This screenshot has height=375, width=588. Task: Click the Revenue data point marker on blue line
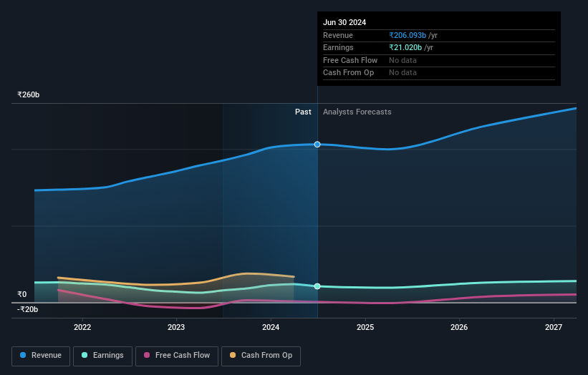pos(317,145)
